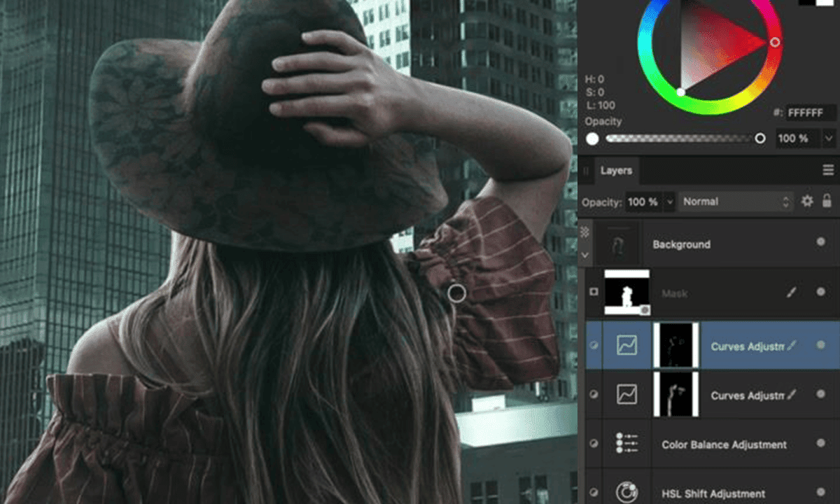840x504 pixels.
Task: Open the Layers panel hamburger menu
Action: click(828, 169)
